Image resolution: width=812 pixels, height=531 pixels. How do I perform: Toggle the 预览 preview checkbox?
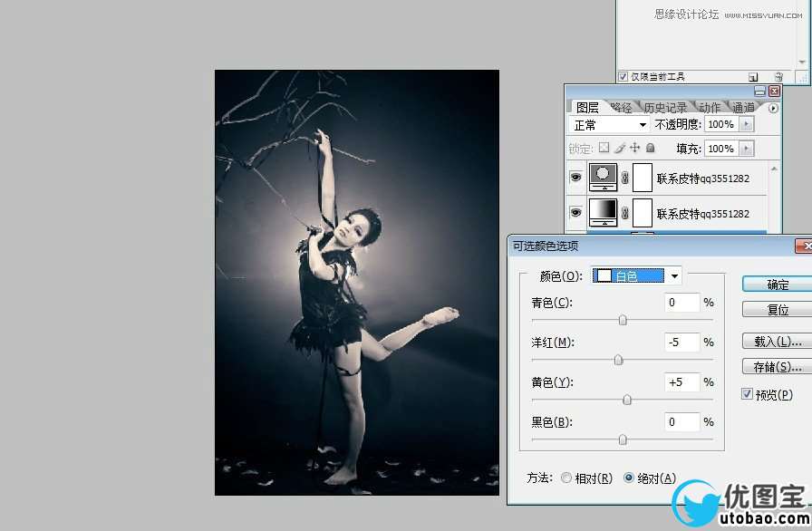coord(747,394)
